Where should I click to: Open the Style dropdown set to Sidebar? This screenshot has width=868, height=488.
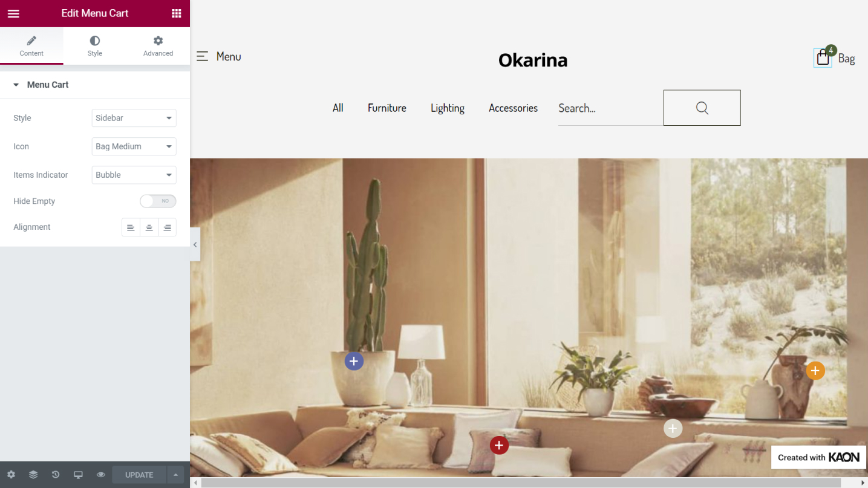point(134,118)
